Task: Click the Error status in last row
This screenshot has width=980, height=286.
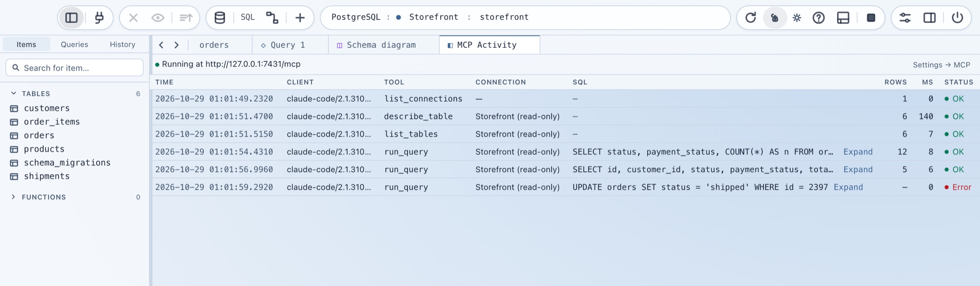Action: click(x=958, y=187)
